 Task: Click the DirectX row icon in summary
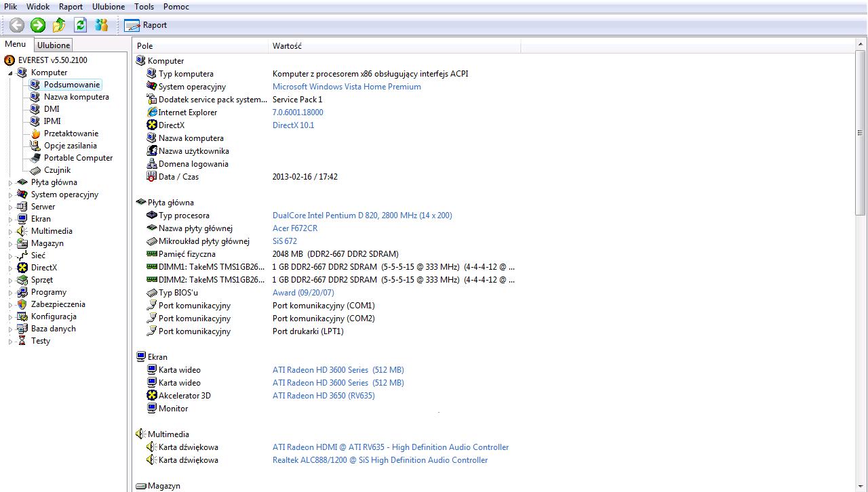click(x=152, y=125)
